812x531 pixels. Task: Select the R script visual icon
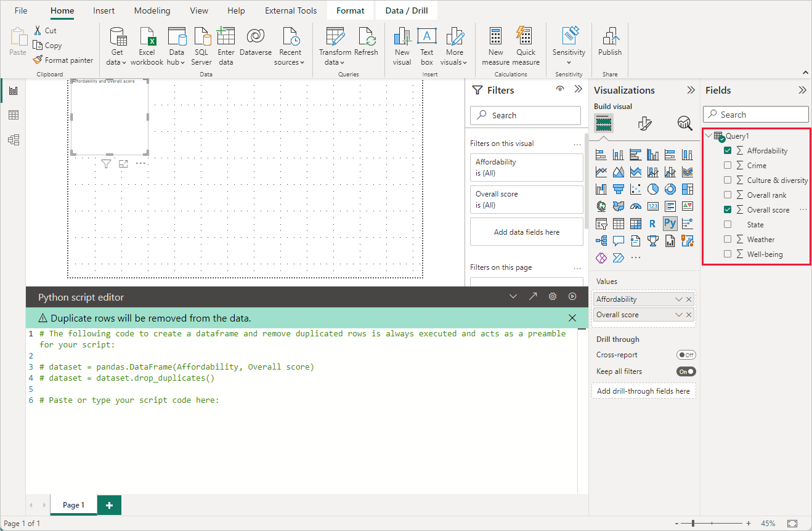point(653,223)
